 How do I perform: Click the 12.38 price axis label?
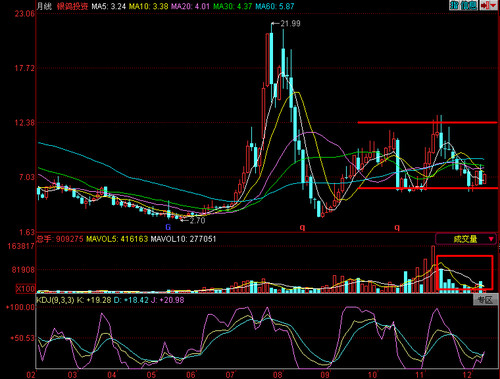pyautogui.click(x=24, y=123)
